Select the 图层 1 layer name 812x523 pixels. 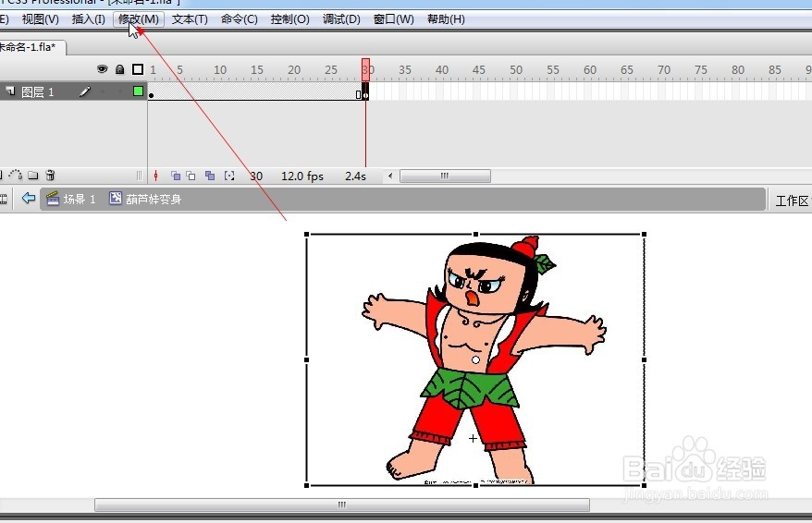click(37, 92)
